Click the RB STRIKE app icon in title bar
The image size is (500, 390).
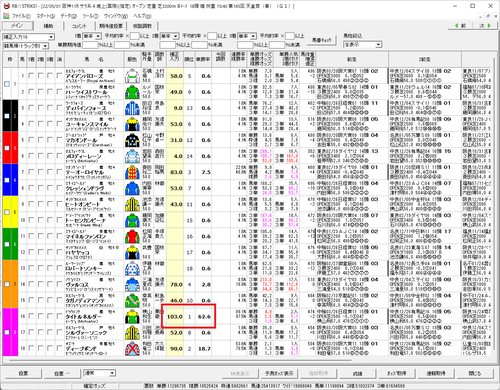pyautogui.click(x=6, y=6)
